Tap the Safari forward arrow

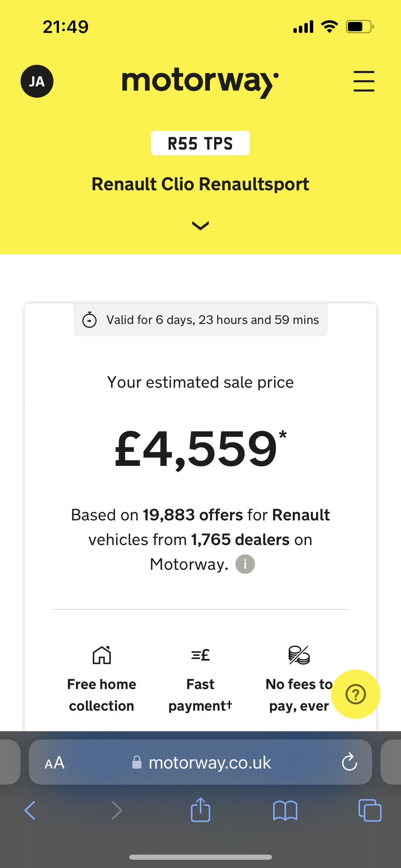(x=117, y=810)
